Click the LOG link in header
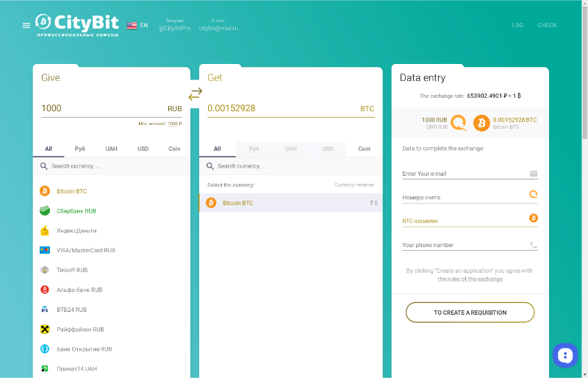This screenshot has height=378, width=588. coord(517,25)
